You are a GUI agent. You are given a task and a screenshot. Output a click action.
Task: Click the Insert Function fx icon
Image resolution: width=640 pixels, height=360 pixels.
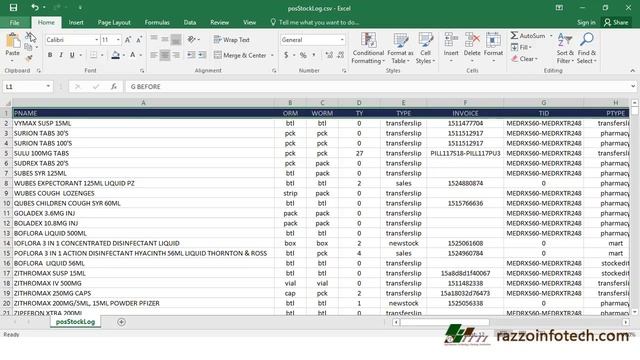114,87
